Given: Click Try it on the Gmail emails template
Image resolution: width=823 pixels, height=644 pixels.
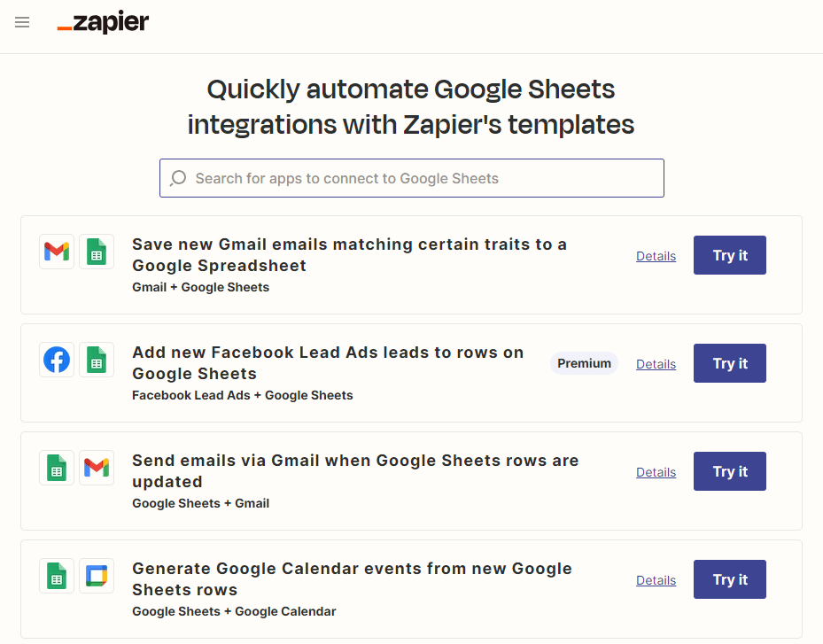Looking at the screenshot, I should (729, 255).
